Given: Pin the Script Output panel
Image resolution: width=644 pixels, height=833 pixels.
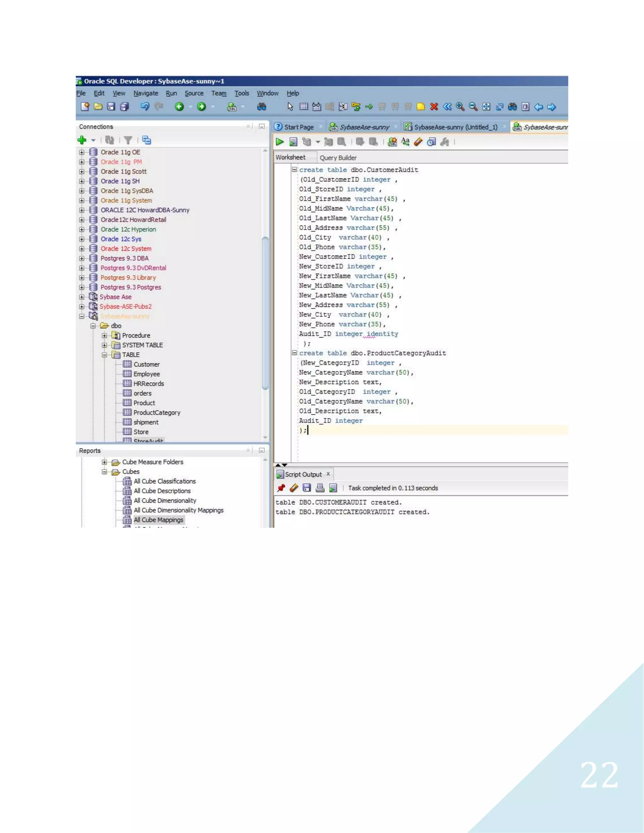Looking at the screenshot, I should pos(281,488).
